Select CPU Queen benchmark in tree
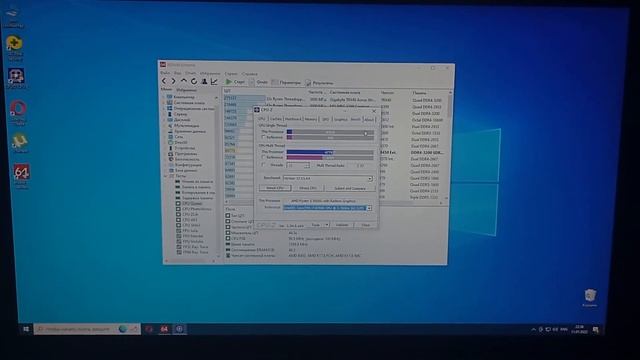The height and width of the screenshot is (360, 640). point(189,203)
